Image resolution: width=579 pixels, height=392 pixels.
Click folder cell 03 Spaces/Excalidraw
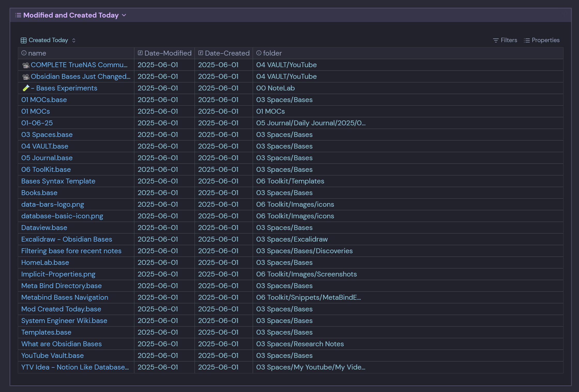(x=408, y=239)
